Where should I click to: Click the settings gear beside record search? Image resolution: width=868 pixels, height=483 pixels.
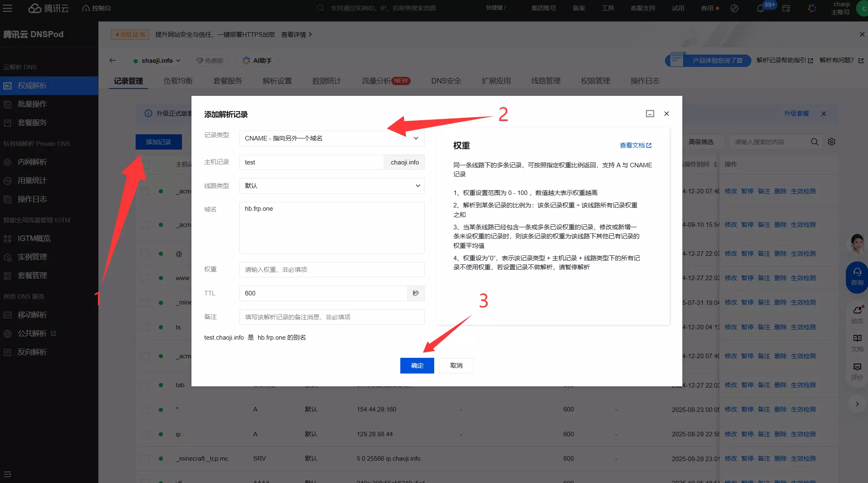pos(831,142)
